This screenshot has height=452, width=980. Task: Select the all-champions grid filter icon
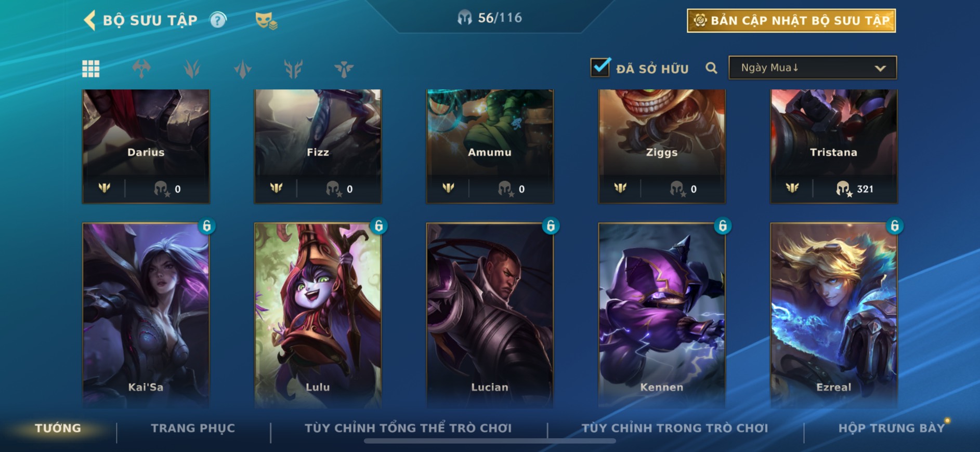pyautogui.click(x=91, y=69)
